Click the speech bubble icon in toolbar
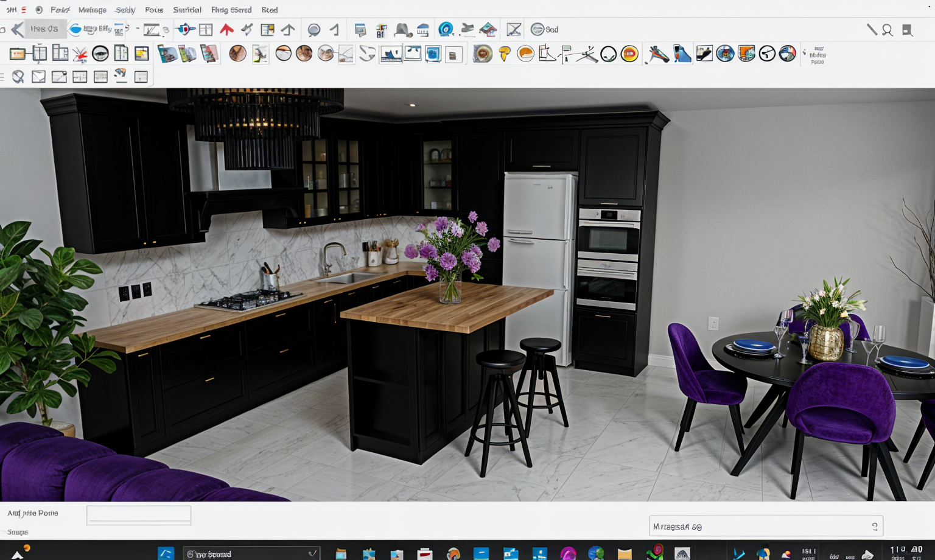This screenshot has height=560, width=935. 314,30
